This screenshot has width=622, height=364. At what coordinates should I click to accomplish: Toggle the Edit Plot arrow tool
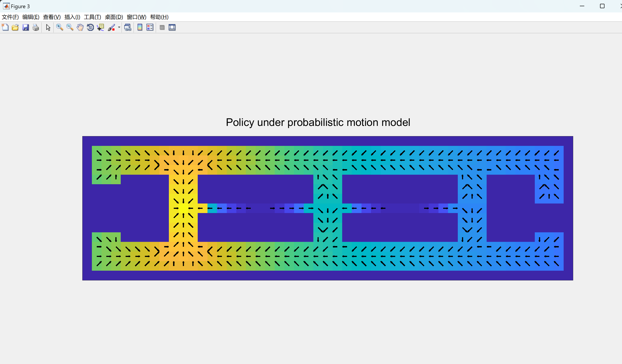point(48,27)
